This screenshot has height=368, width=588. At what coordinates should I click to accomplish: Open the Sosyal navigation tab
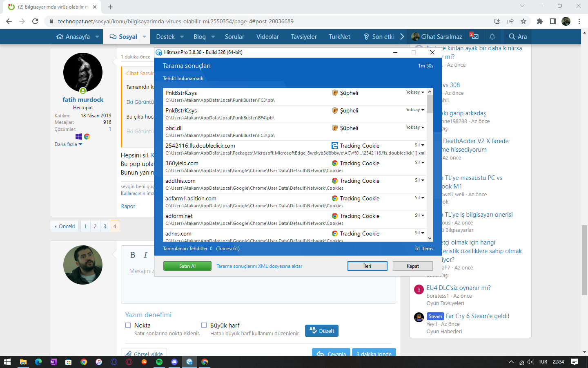[123, 37]
